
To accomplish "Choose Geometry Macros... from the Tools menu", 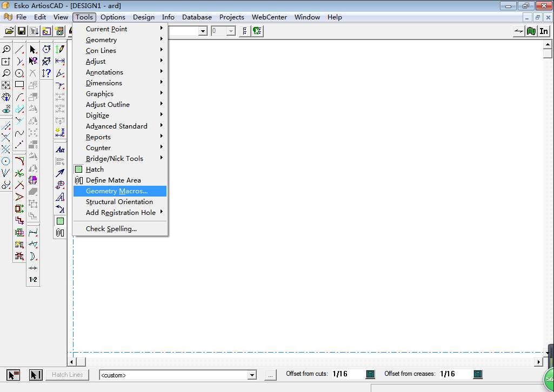I will [x=120, y=191].
